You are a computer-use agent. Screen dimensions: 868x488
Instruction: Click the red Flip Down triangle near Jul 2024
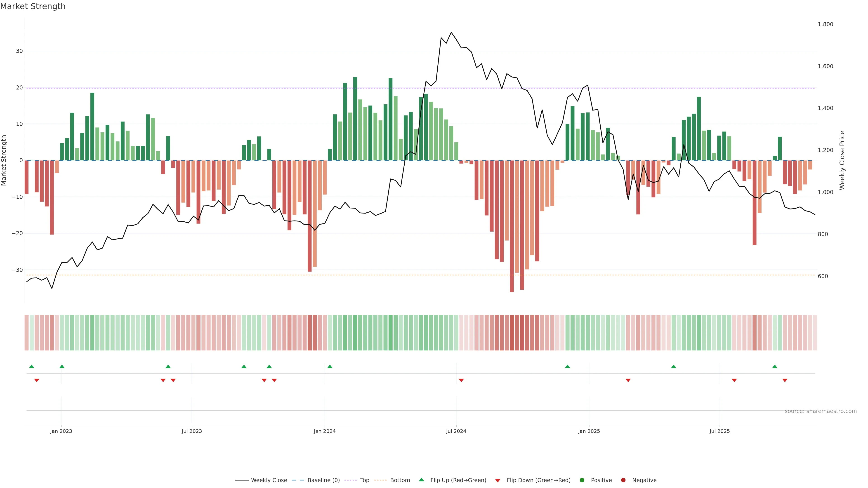pyautogui.click(x=461, y=380)
